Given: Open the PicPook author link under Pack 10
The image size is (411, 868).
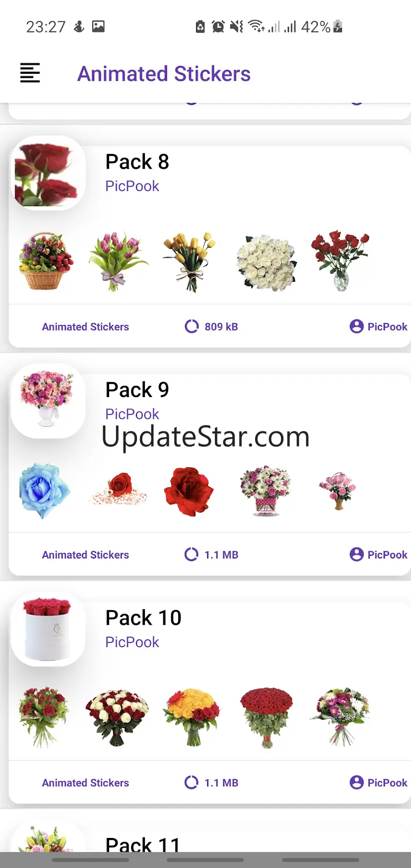Looking at the screenshot, I should (x=132, y=642).
